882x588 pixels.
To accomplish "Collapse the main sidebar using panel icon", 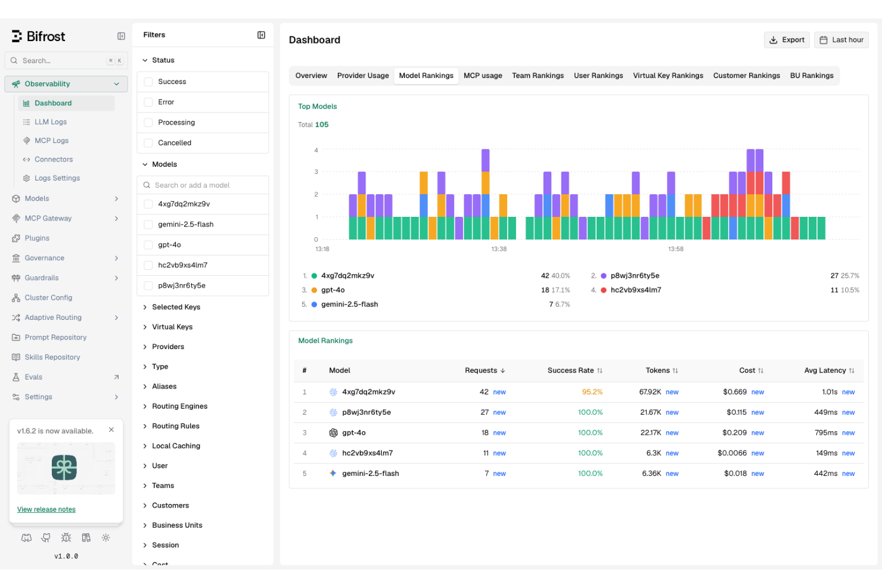I will click(x=121, y=36).
